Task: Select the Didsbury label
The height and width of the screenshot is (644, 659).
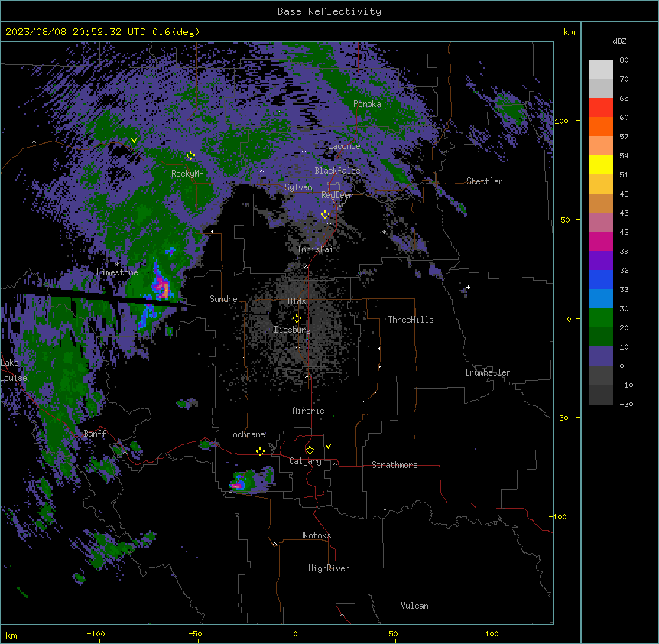Action: 293,330
